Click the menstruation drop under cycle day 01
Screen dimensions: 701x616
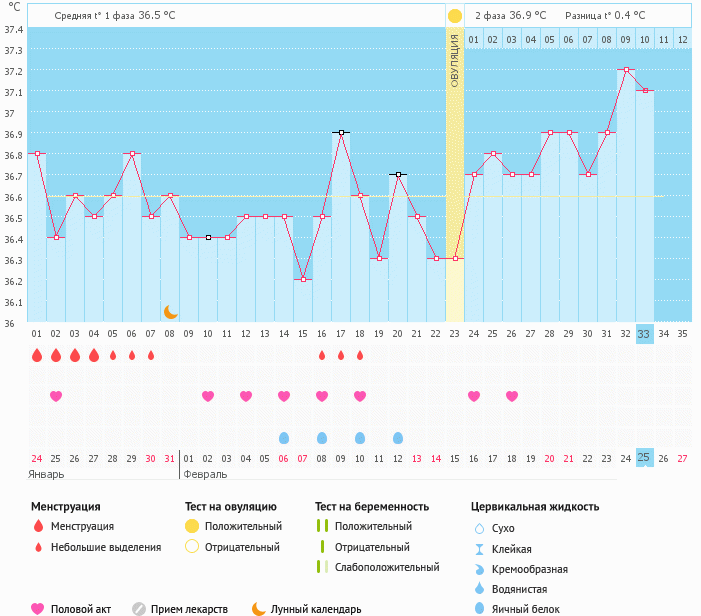tap(37, 355)
